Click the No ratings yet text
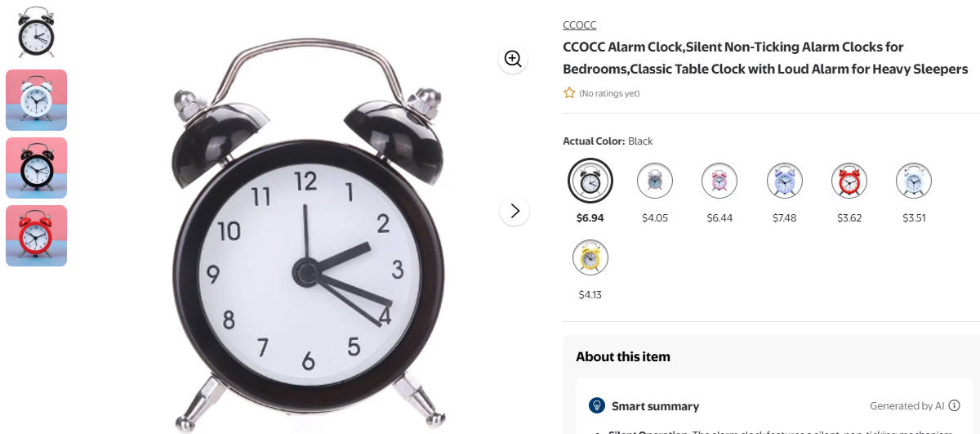The height and width of the screenshot is (434, 980). (x=609, y=93)
